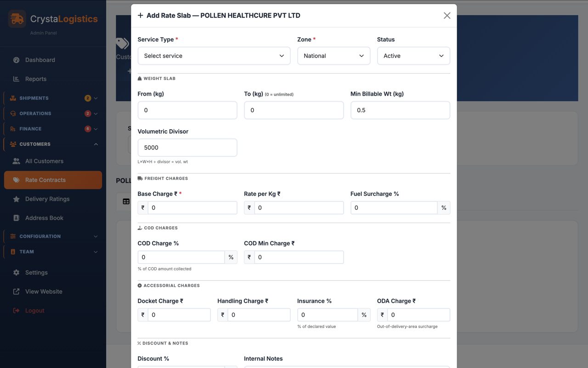
Task: Click the Handling Charge input field
Action: [x=259, y=315]
